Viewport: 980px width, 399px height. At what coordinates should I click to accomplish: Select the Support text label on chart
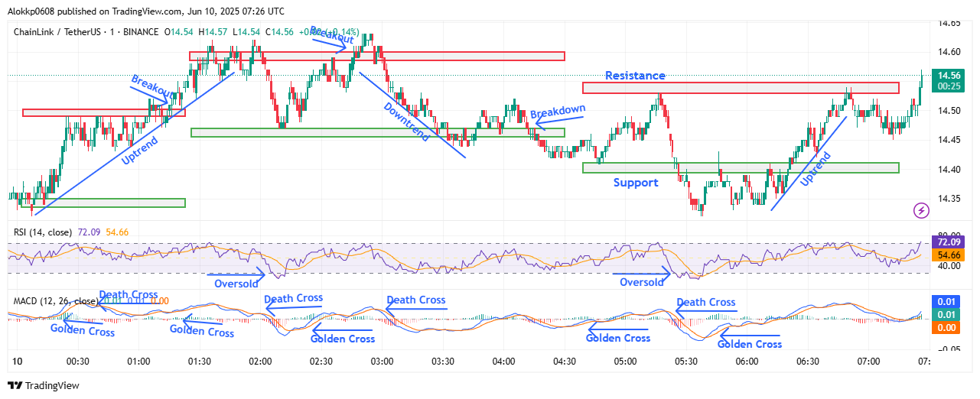[636, 183]
